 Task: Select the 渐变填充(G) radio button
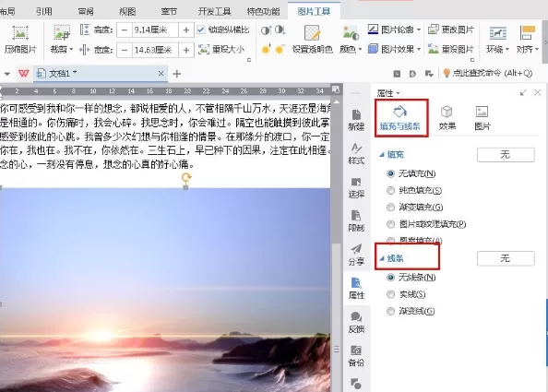[x=390, y=208]
